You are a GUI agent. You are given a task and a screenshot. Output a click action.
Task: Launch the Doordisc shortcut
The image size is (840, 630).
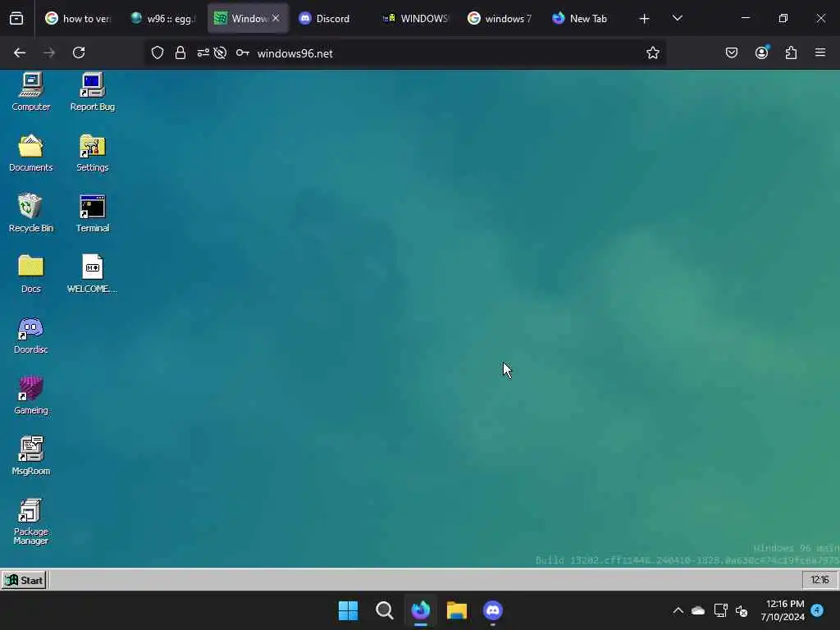[30, 335]
